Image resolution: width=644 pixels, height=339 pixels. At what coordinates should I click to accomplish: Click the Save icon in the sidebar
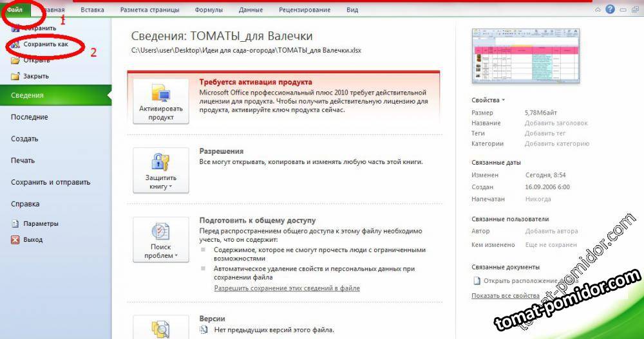[15, 28]
